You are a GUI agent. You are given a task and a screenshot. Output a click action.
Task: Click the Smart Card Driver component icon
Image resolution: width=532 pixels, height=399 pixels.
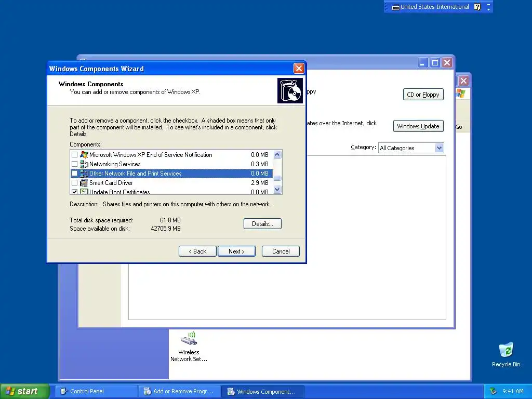(x=84, y=183)
